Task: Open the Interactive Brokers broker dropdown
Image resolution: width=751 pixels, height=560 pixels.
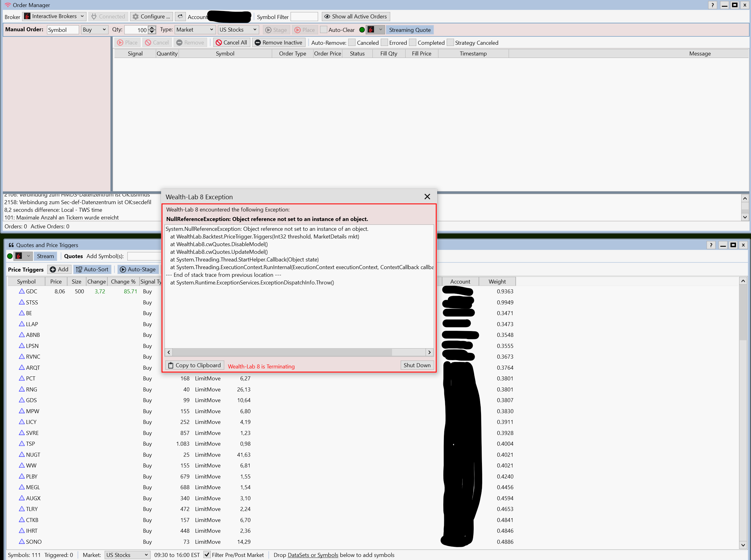Action: click(54, 16)
